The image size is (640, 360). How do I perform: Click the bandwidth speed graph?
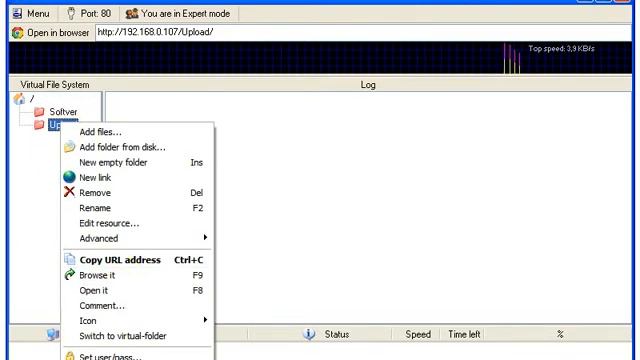(320, 58)
